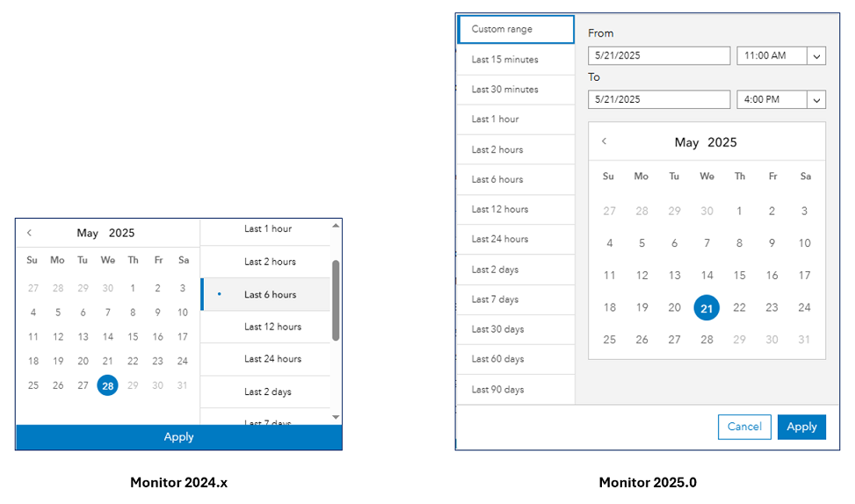Image resolution: width=855 pixels, height=504 pixels.
Task: Select Last 12 hours in Monitor 2024.x
Action: click(265, 327)
